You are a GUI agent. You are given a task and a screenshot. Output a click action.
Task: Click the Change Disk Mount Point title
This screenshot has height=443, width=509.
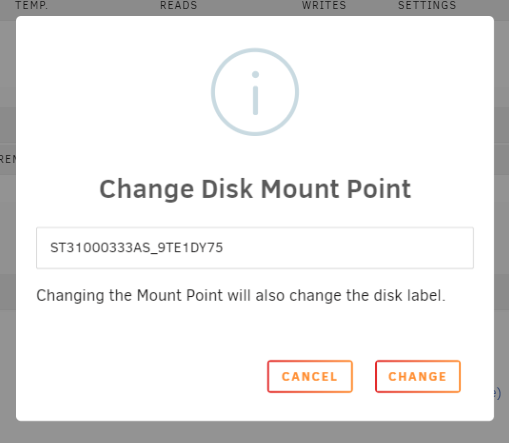click(x=255, y=189)
